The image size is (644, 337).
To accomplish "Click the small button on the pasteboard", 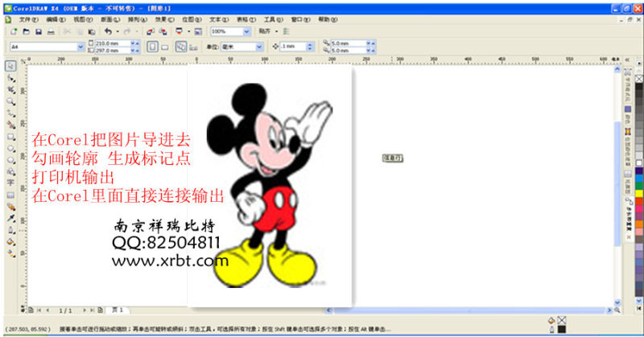I will click(x=392, y=158).
